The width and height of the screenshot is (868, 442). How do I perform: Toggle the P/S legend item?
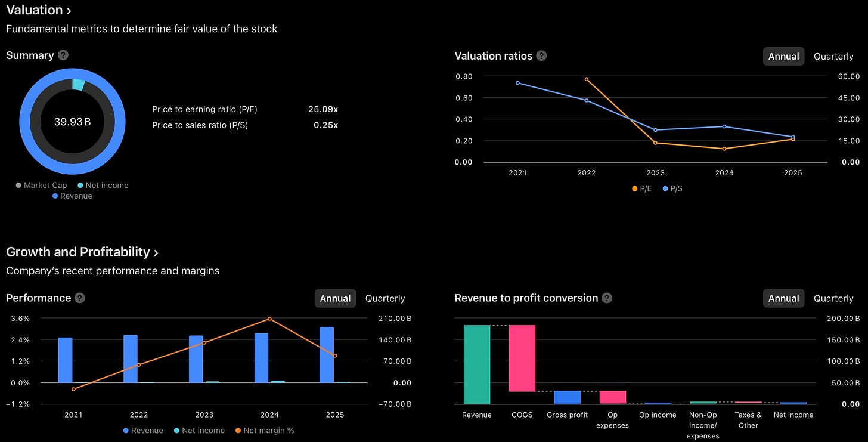tap(672, 188)
